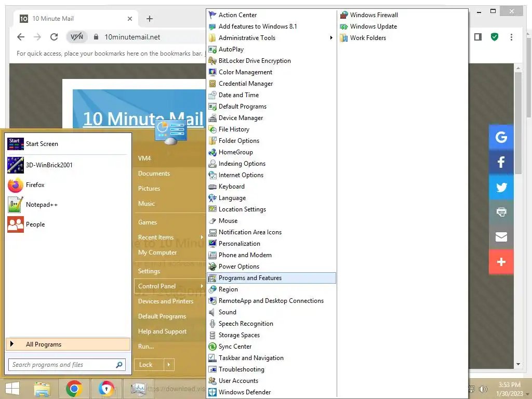532x399 pixels.
Task: Click the Date and Time icon
Action: 212,95
